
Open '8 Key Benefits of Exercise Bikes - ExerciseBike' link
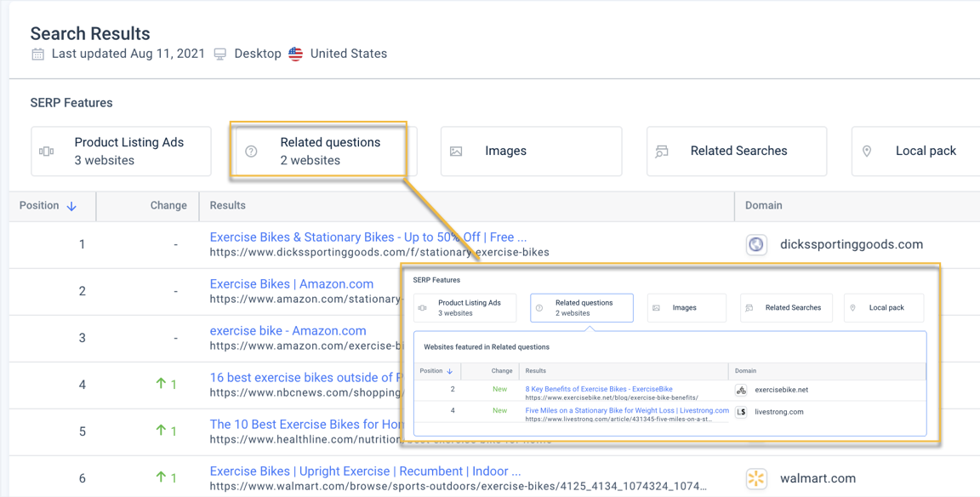click(x=599, y=389)
